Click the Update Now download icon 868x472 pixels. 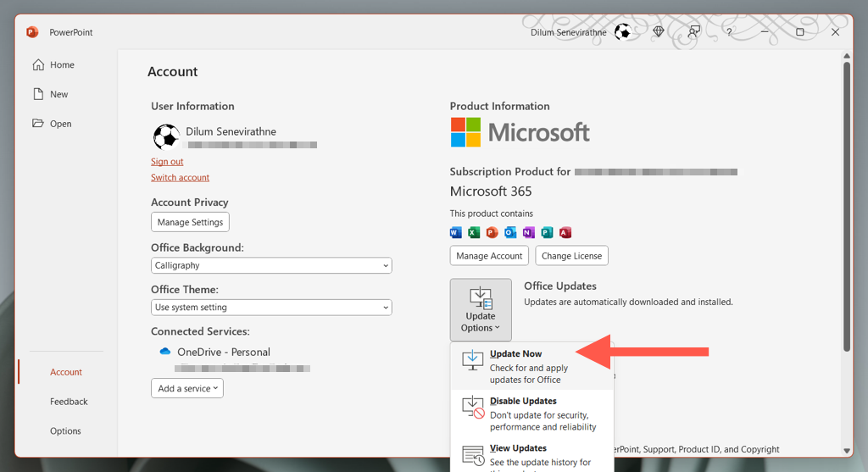[472, 360]
